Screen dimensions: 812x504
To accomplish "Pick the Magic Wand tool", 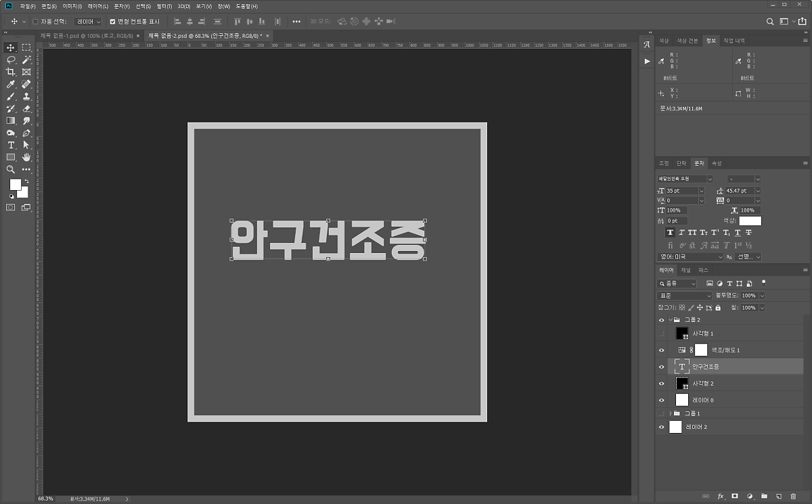I will (26, 60).
